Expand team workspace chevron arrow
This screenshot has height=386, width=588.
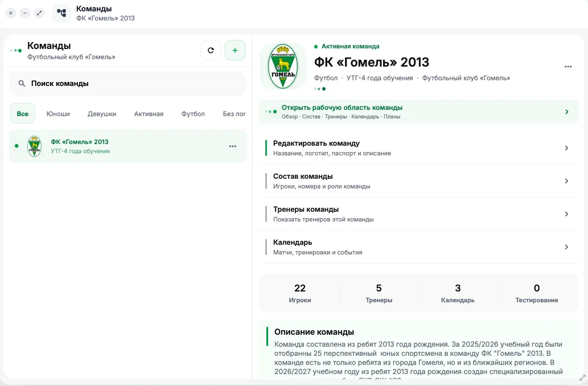[x=566, y=112]
